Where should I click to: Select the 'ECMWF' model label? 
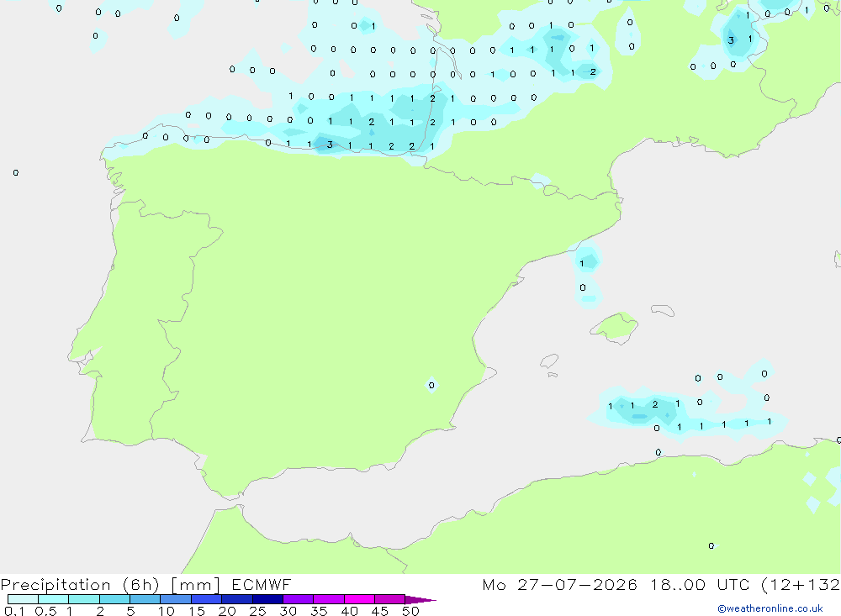pos(262,584)
